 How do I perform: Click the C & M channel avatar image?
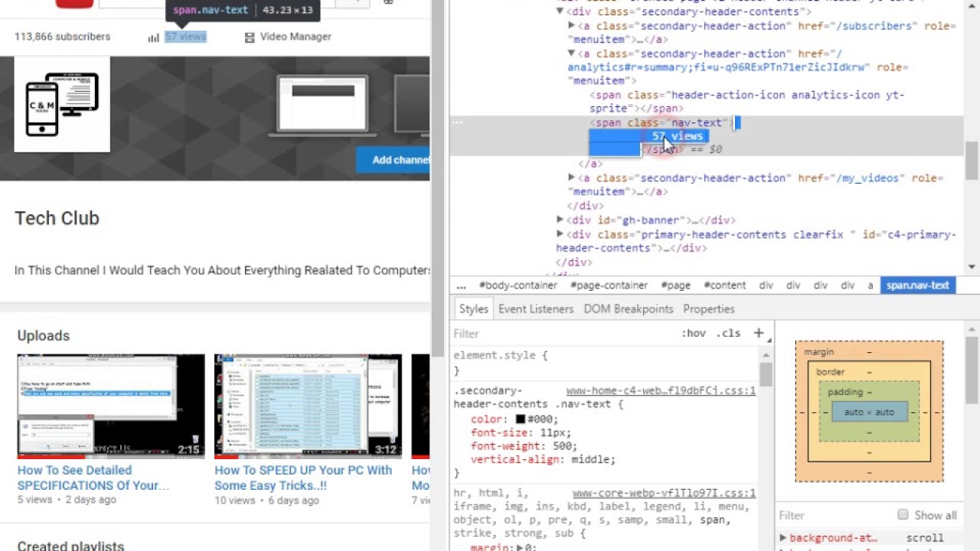coord(62,104)
